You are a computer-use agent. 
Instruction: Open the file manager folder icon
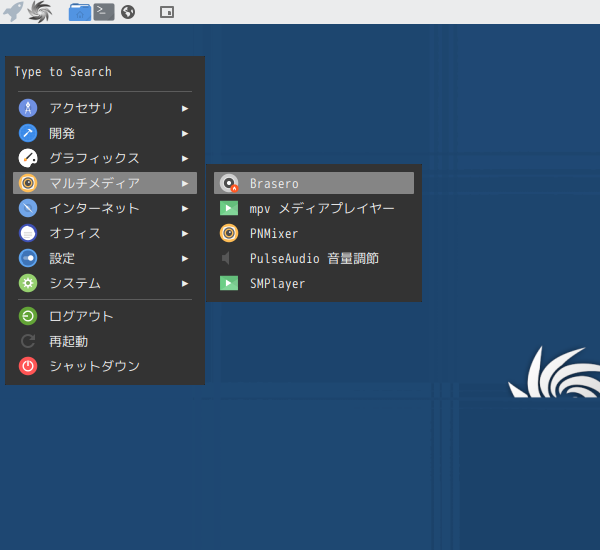(x=79, y=12)
